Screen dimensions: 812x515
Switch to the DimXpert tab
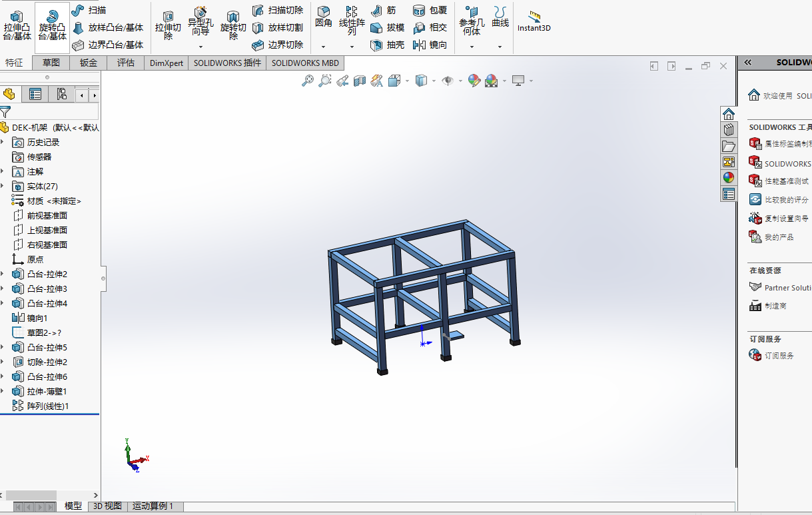[167, 63]
